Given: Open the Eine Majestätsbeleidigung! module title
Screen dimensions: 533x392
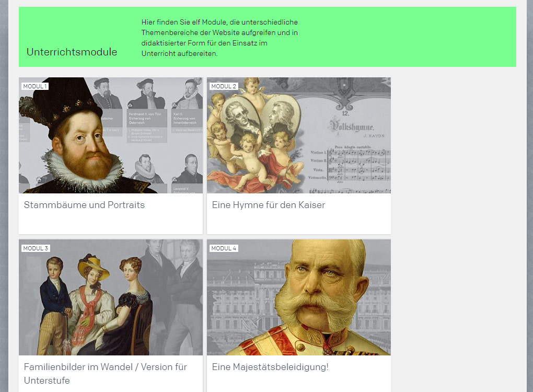Looking at the screenshot, I should coord(270,367).
